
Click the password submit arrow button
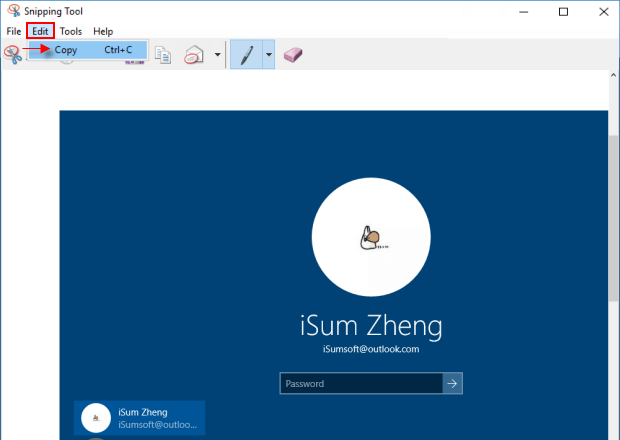pos(452,383)
